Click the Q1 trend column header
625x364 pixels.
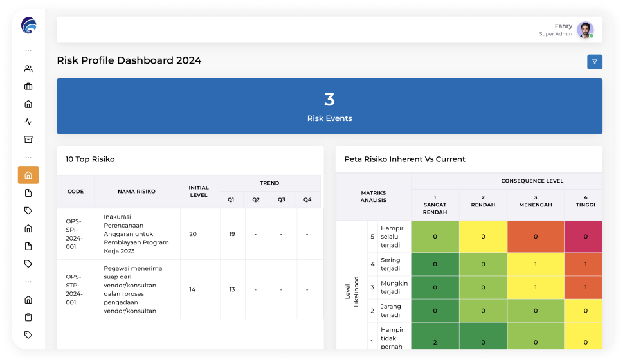pyautogui.click(x=231, y=200)
